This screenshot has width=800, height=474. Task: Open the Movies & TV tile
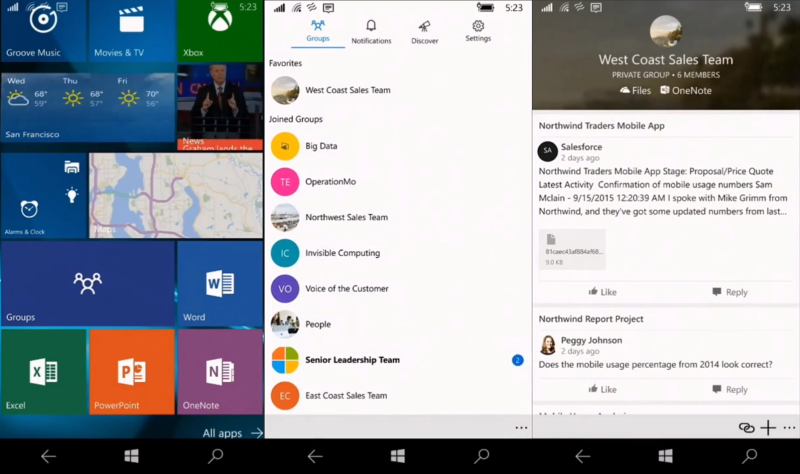coord(132,31)
